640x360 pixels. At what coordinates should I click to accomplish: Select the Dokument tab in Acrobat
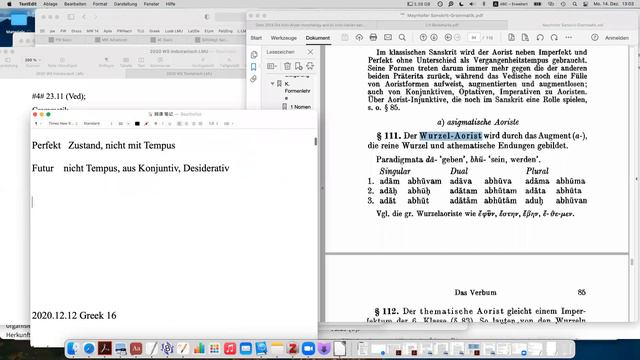[x=318, y=38]
